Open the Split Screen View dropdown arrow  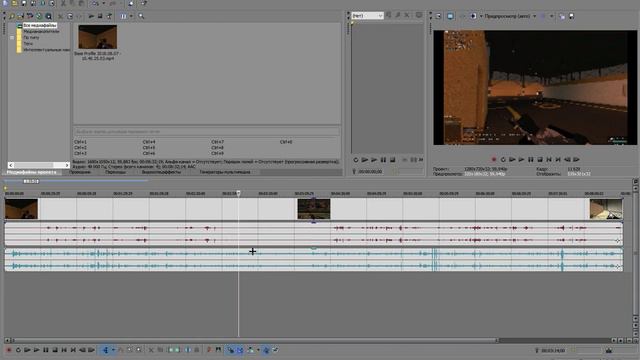point(481,16)
